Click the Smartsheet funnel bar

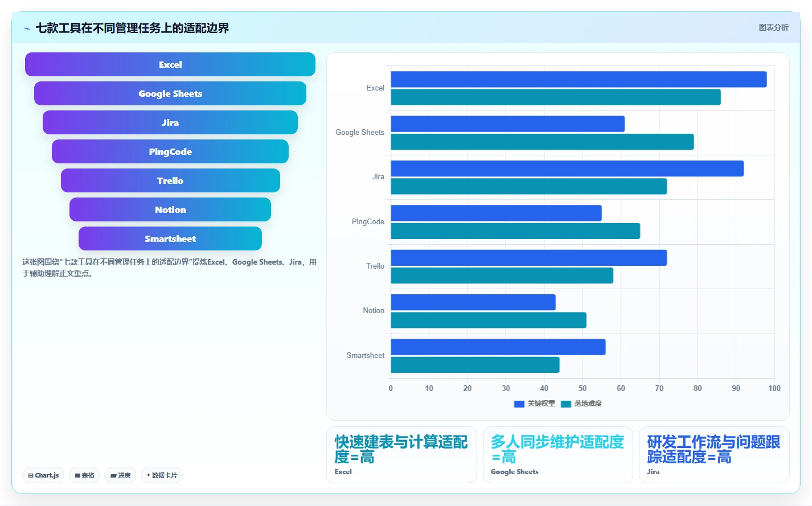click(170, 238)
